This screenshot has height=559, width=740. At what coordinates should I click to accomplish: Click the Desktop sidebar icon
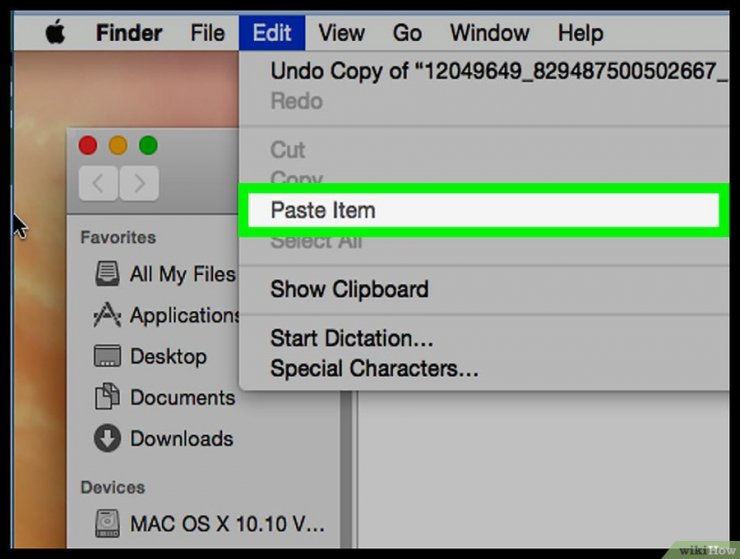pos(107,356)
